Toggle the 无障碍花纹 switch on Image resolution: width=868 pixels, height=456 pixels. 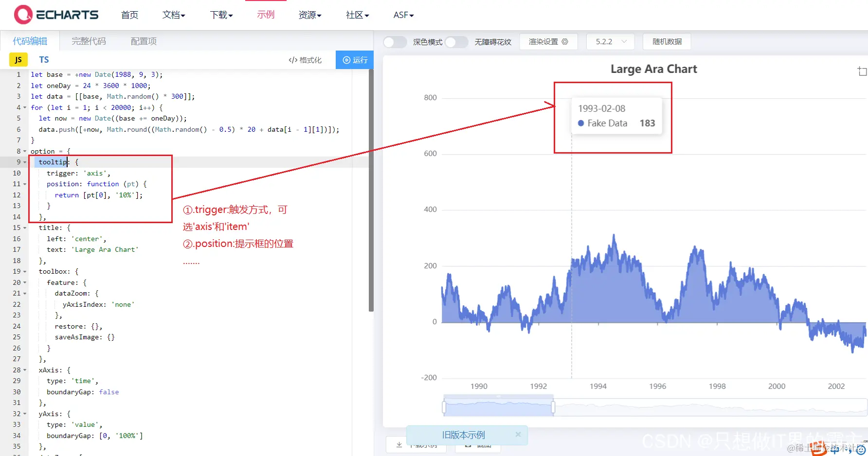coord(456,42)
